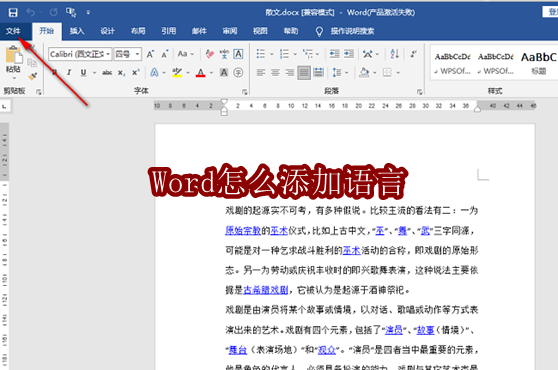Click the Paste (粘贴) icon

pos(14,55)
